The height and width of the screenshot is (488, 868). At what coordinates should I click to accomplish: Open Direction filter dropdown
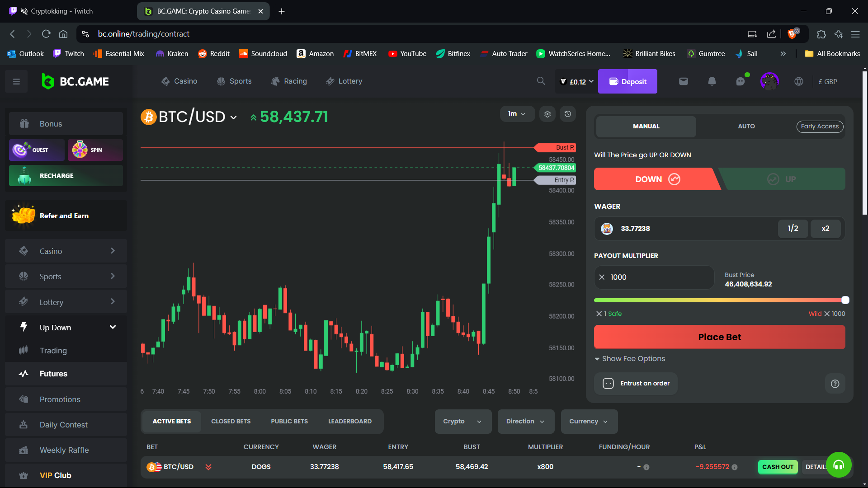coord(526,422)
